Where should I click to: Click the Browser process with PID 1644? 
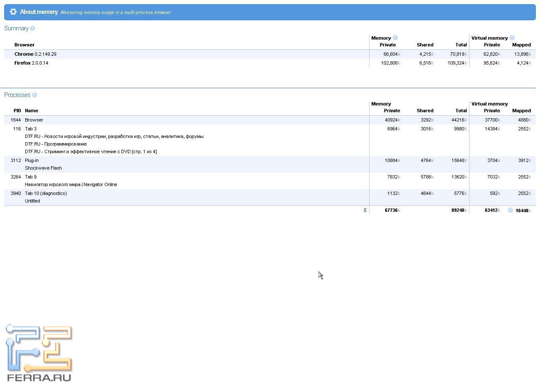pyautogui.click(x=34, y=120)
